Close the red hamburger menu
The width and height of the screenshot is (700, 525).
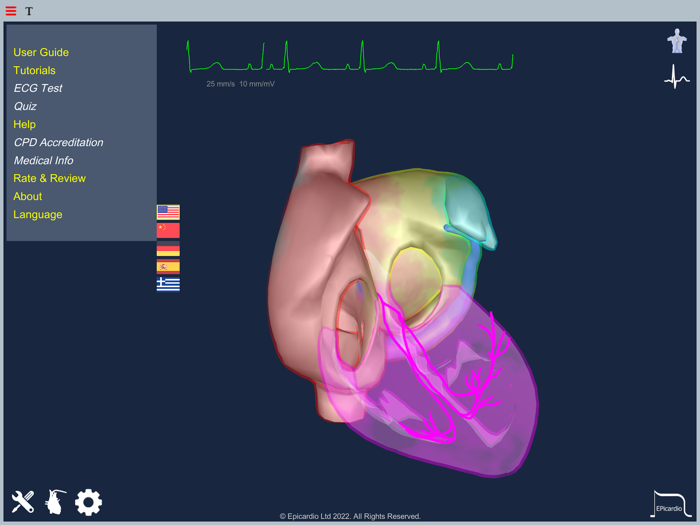(11, 11)
